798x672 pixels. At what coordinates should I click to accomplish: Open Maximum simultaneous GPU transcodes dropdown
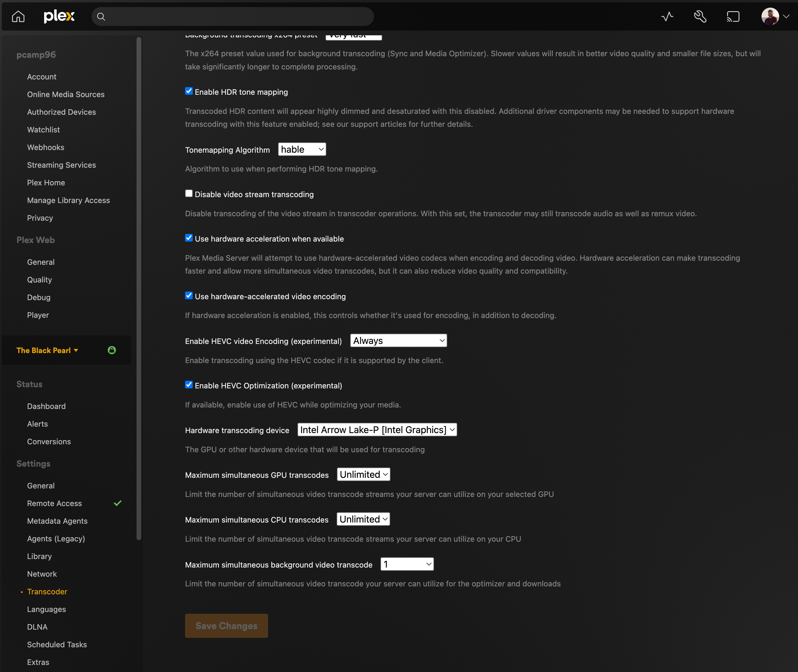[x=363, y=475]
